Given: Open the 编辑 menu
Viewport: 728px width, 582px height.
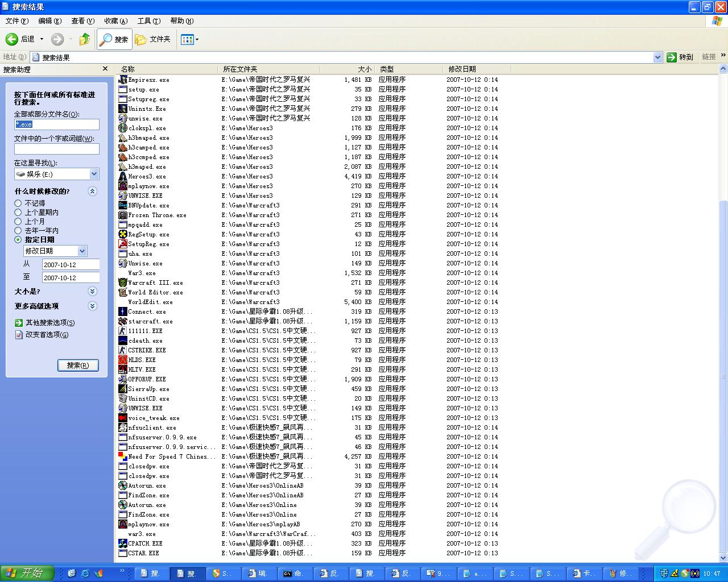Looking at the screenshot, I should click(x=49, y=21).
